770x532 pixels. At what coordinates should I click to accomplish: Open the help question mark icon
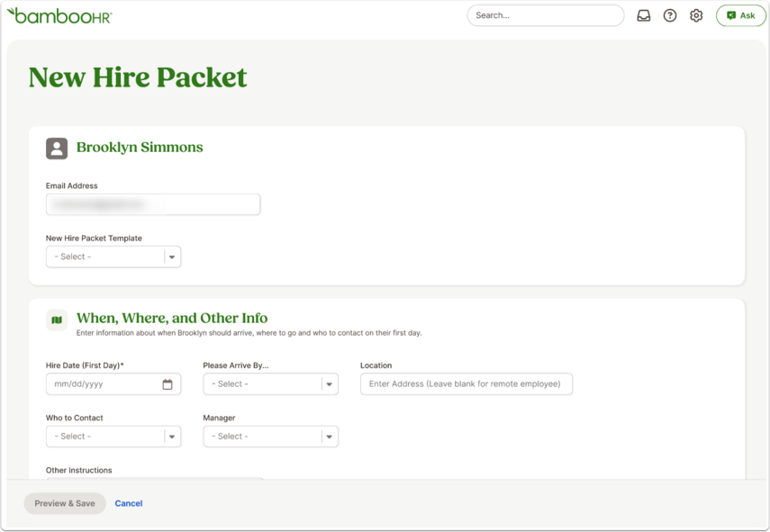670,15
